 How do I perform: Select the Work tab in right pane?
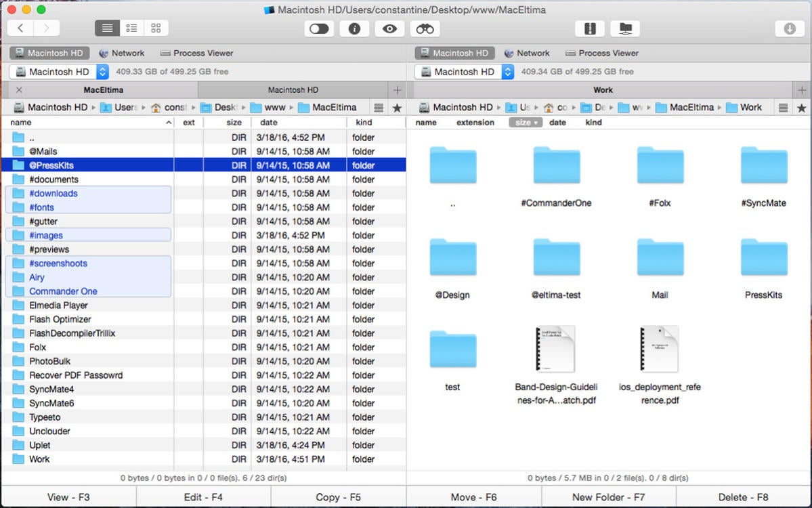603,90
